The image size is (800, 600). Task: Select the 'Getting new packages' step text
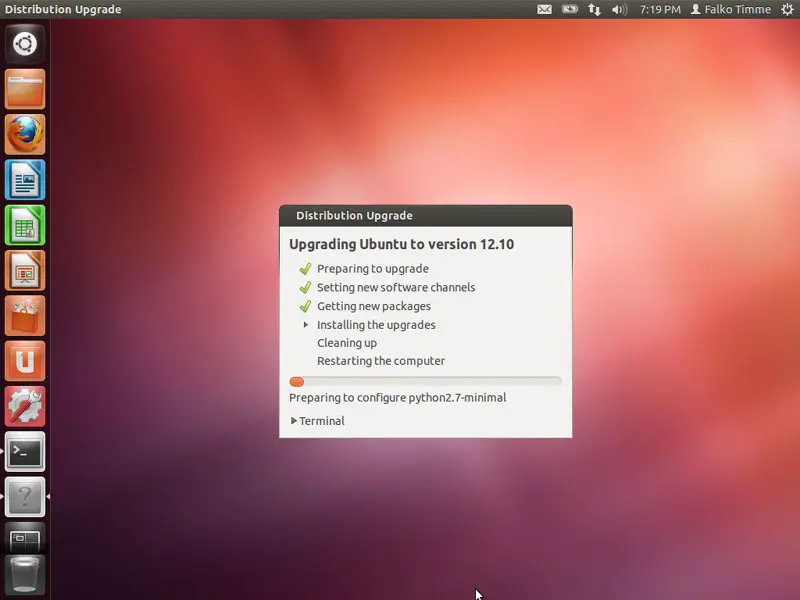pyautogui.click(x=374, y=306)
